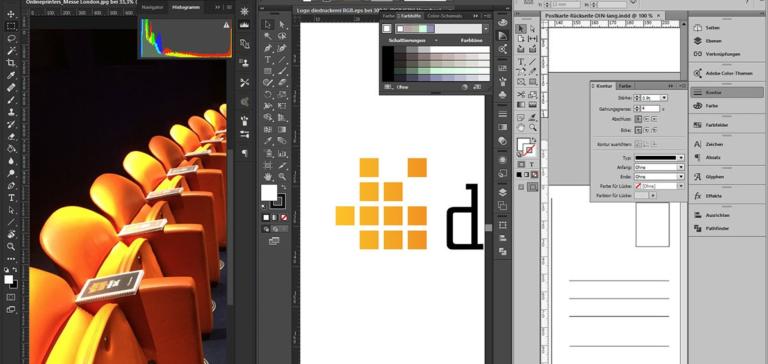Select Illustrator's Gradient tool

[282, 129]
